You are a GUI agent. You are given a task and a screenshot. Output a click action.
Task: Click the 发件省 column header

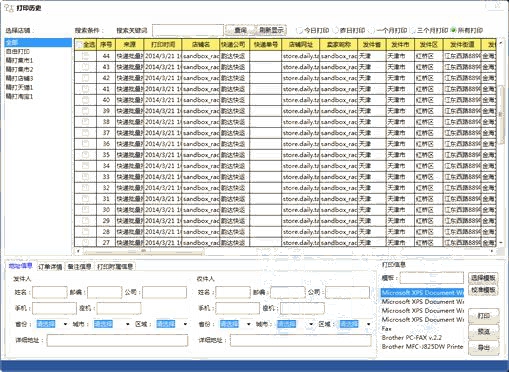372,45
